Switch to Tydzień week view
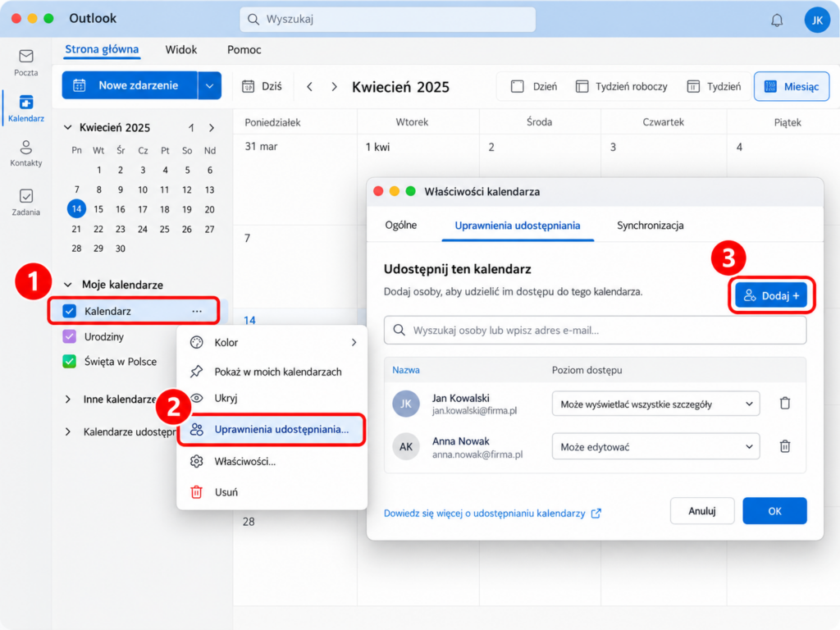 (x=714, y=86)
